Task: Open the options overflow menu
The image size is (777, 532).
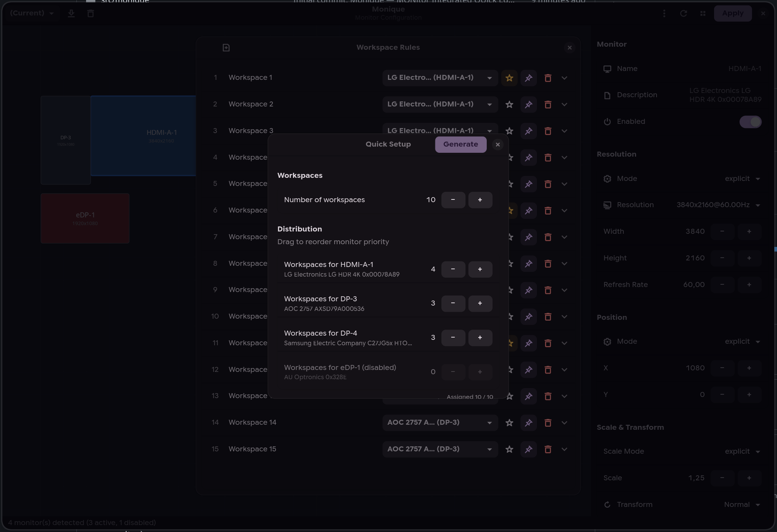Action: 664,13
